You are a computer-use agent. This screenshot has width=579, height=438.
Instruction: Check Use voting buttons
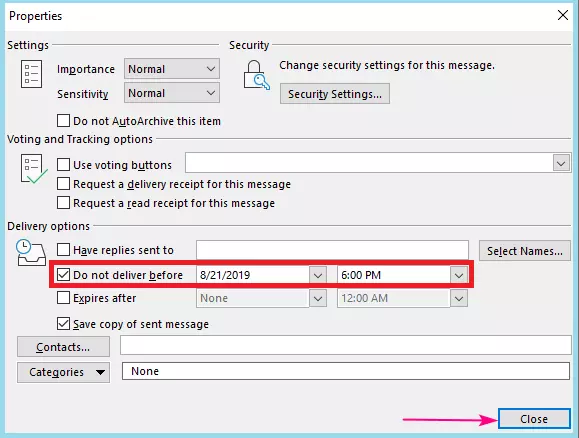click(x=63, y=164)
